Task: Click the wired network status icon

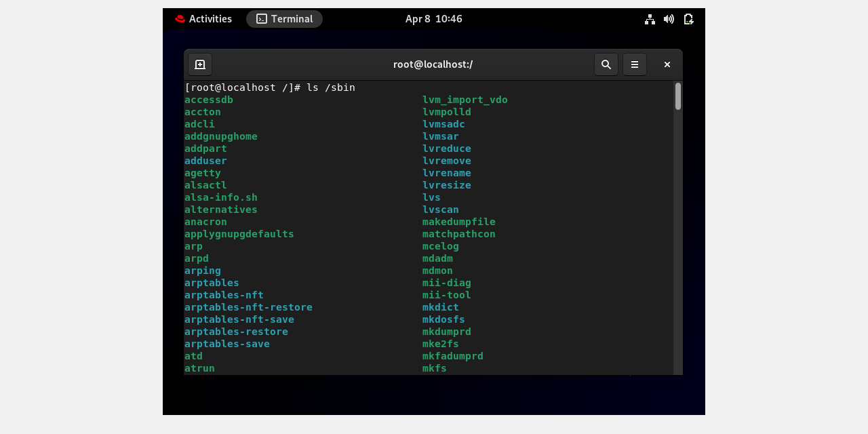Action: coord(650,19)
